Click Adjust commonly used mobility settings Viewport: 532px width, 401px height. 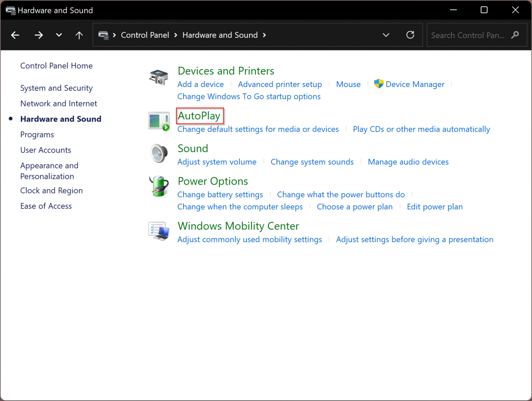tap(250, 240)
